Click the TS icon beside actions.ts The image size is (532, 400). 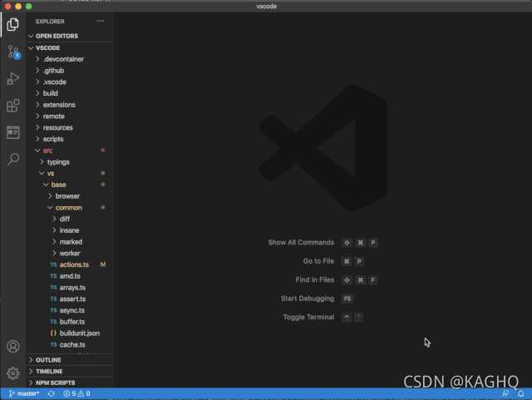click(x=53, y=264)
